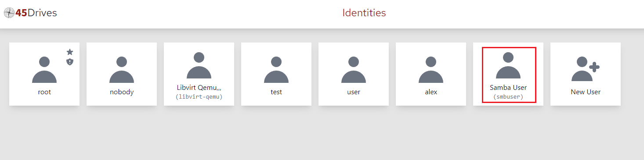The width and height of the screenshot is (644, 160).
Task: Click the Identities page title
Action: pos(364,13)
